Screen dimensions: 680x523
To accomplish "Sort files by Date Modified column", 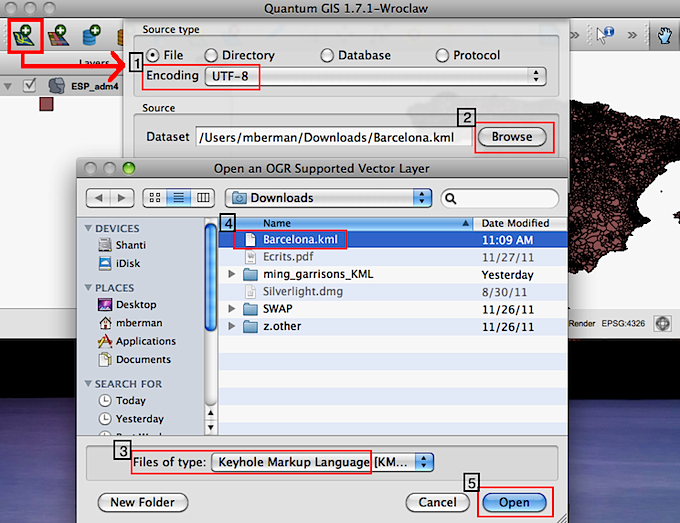I will [520, 223].
